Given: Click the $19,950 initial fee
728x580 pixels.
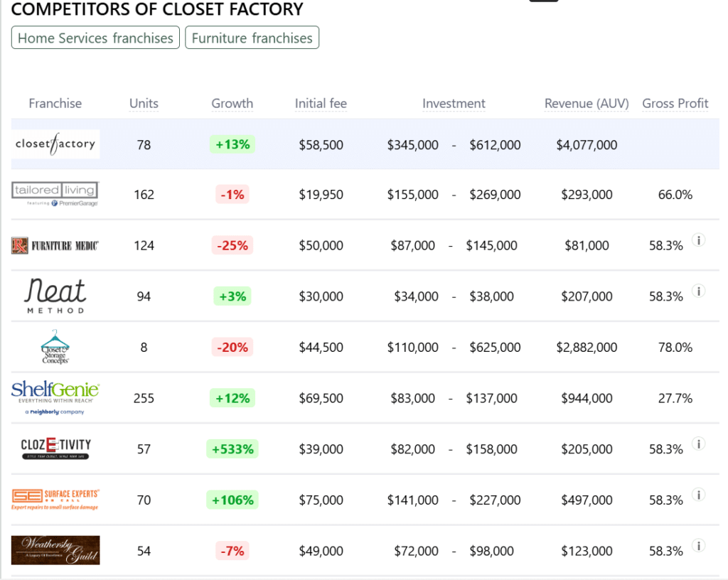Looking at the screenshot, I should point(321,195).
